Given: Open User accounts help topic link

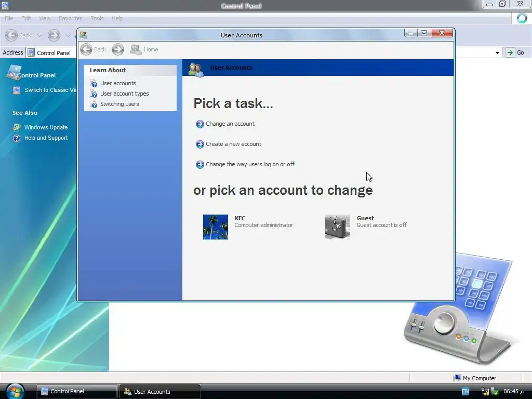Looking at the screenshot, I should (x=118, y=84).
